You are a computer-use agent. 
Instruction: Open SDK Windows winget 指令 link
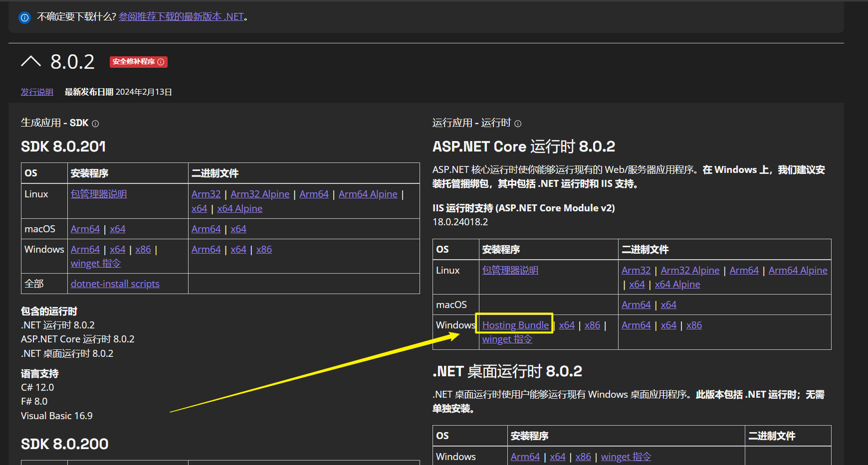tap(96, 263)
